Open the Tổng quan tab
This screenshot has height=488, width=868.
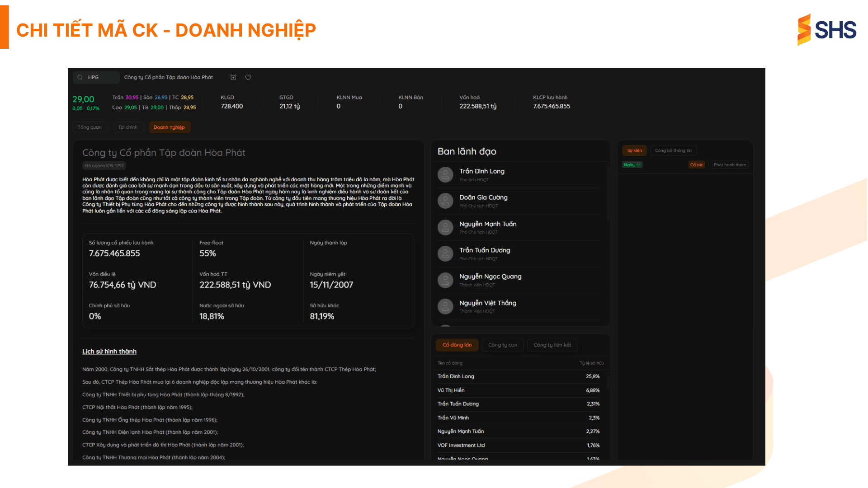pyautogui.click(x=90, y=127)
